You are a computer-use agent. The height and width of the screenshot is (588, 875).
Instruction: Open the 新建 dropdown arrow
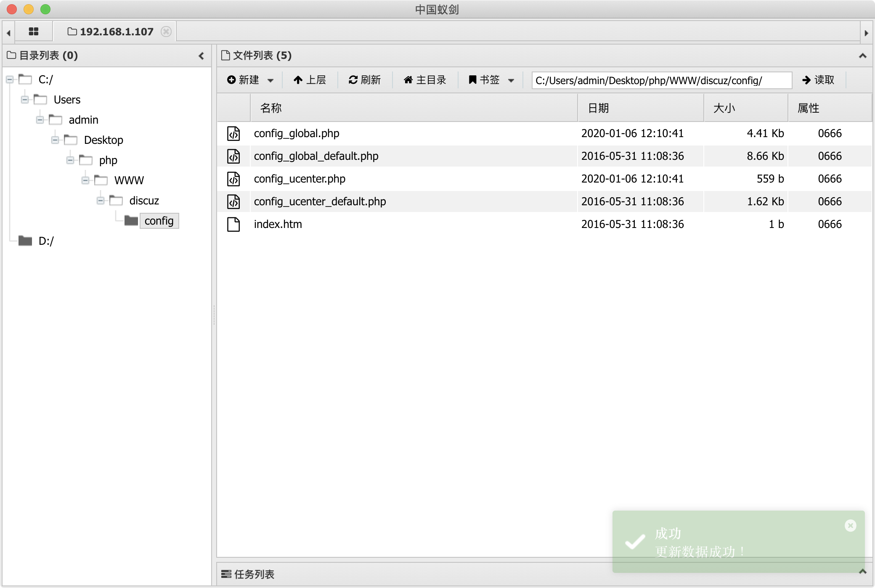(270, 80)
